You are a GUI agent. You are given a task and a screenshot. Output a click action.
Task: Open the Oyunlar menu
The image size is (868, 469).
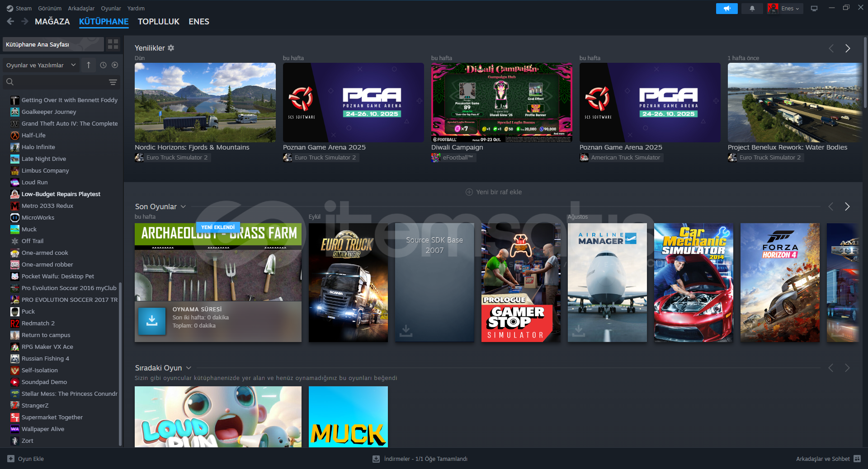111,8
